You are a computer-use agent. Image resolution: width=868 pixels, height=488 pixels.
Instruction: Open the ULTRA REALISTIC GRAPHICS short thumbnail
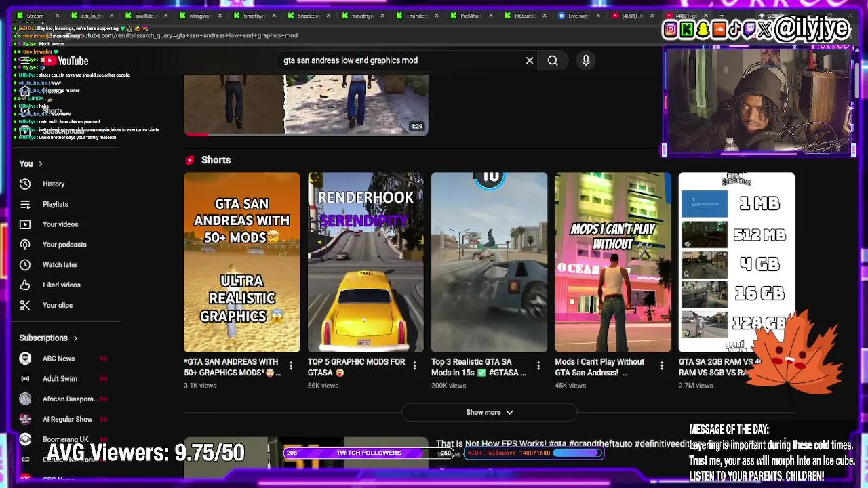(242, 262)
